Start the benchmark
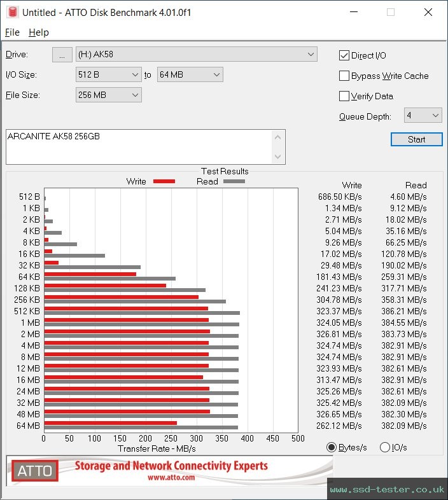This screenshot has height=500, width=448. point(416,139)
